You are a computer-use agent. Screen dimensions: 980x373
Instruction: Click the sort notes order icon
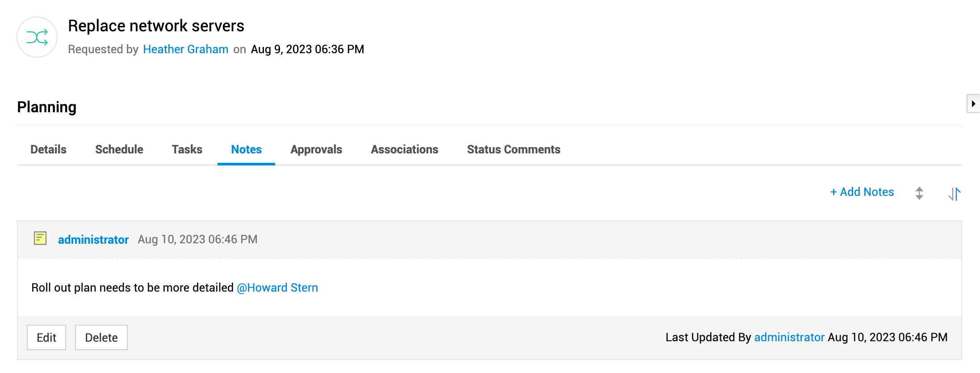coord(954,193)
